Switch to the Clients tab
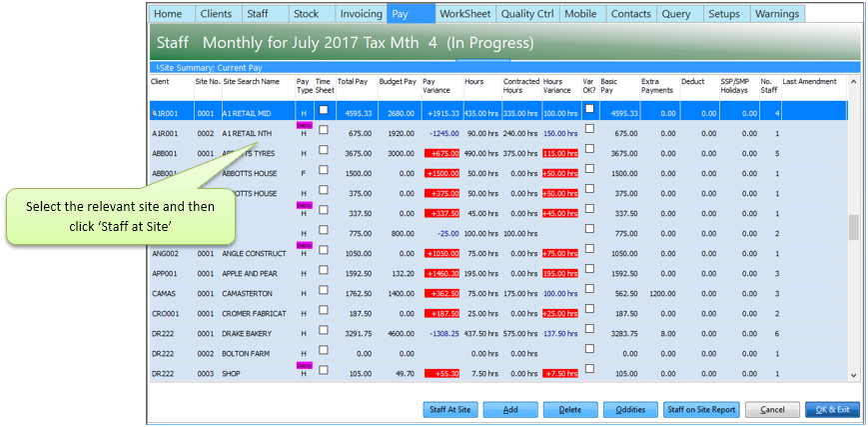868x427 pixels. coord(219,14)
